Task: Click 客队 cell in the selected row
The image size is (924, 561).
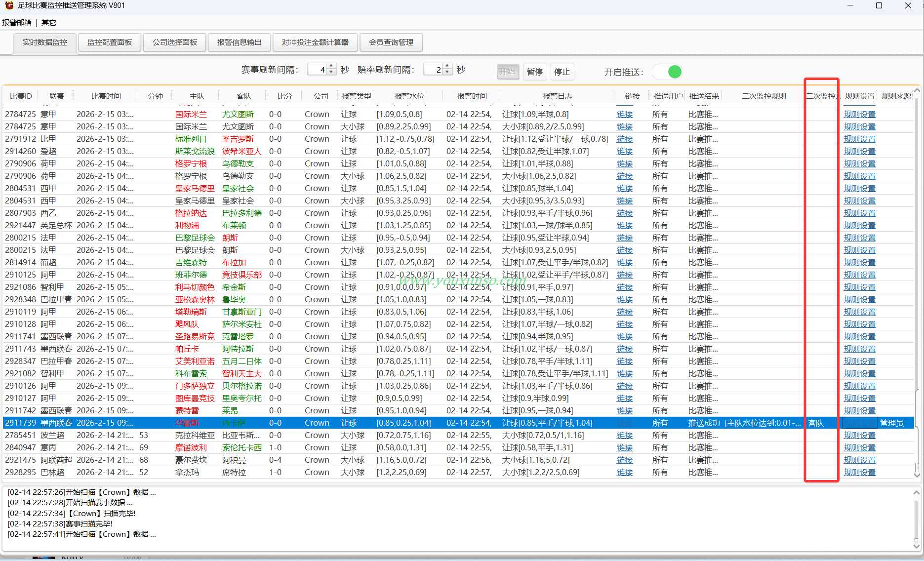Action: tap(816, 423)
